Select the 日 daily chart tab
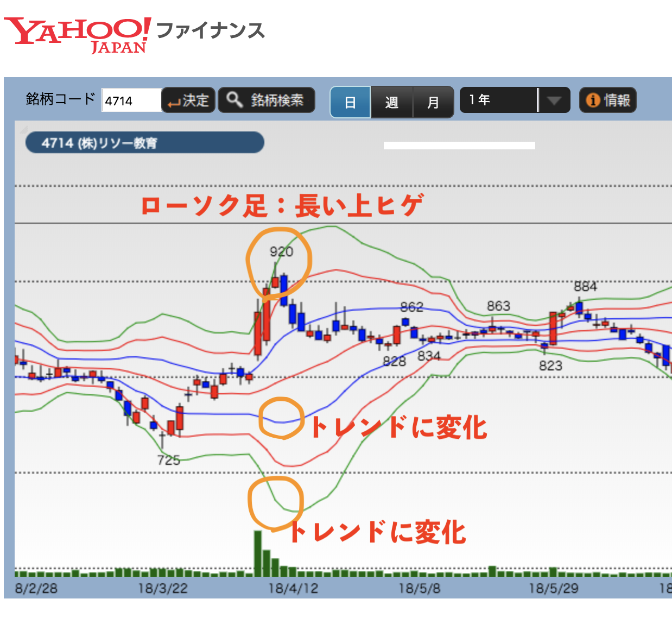Viewport: 672px width, 624px height. [351, 102]
